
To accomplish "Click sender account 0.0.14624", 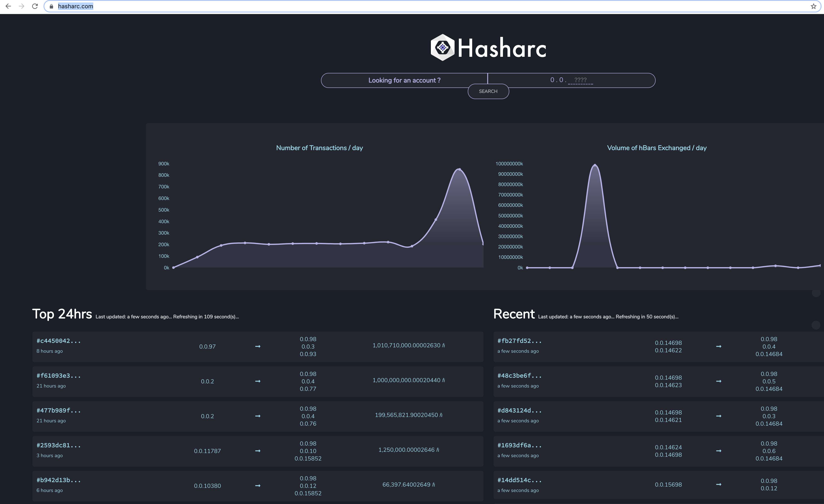I will (668, 447).
